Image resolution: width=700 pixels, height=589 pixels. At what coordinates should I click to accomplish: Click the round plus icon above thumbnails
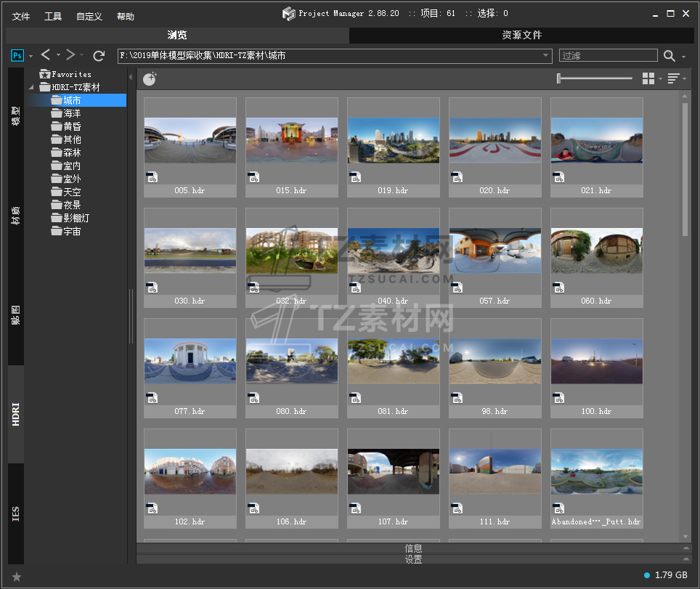pyautogui.click(x=150, y=79)
